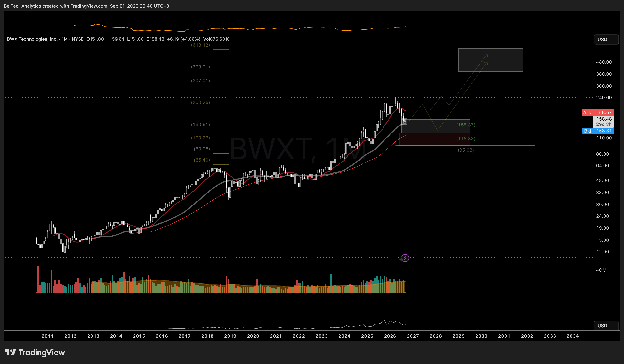Click the (118.38) level label
This screenshot has width=624, height=364.
[466, 139]
